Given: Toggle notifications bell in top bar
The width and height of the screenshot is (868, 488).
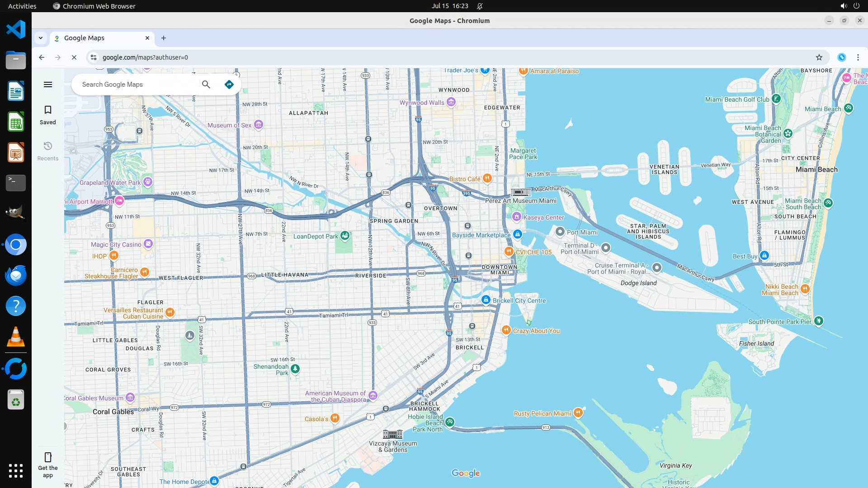Looking at the screenshot, I should [x=480, y=6].
